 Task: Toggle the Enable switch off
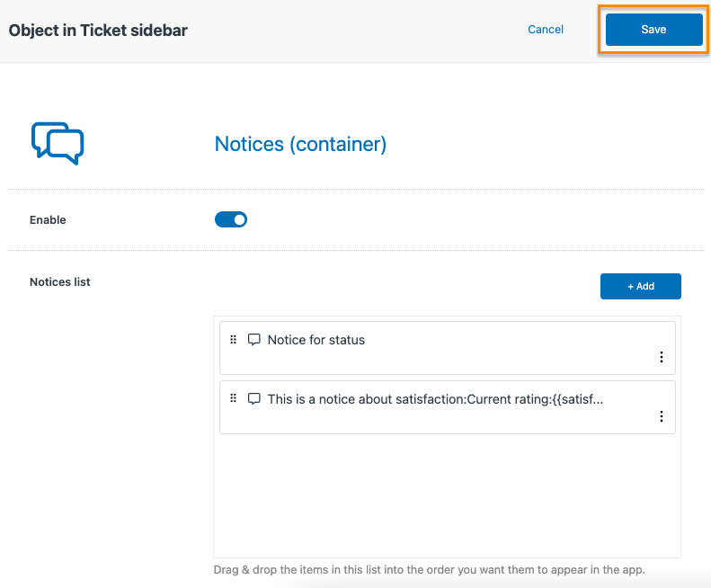[231, 219]
